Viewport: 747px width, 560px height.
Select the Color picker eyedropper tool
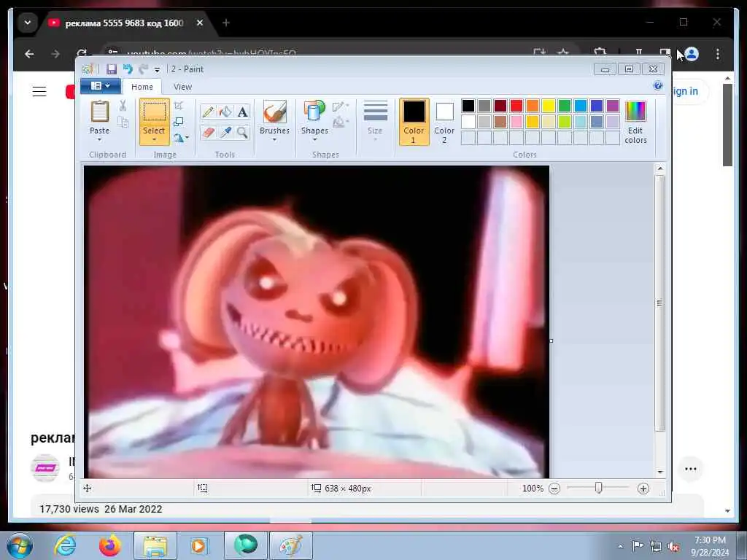point(225,132)
